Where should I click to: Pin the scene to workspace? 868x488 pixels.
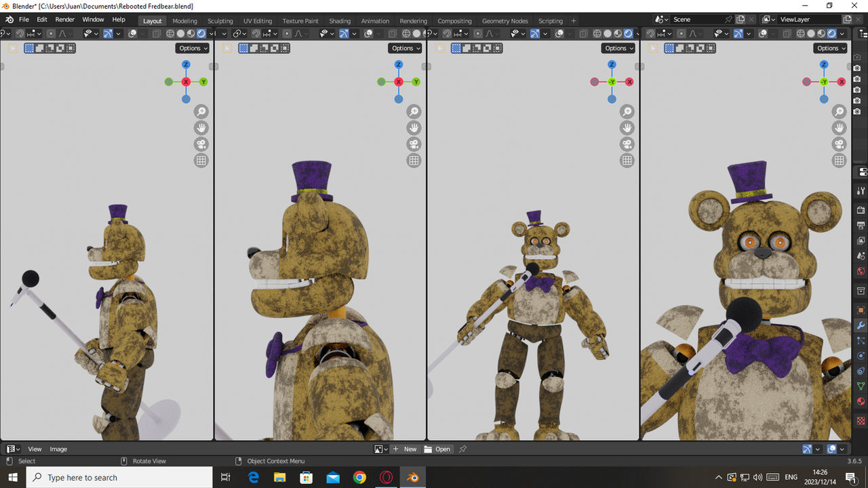[728, 20]
